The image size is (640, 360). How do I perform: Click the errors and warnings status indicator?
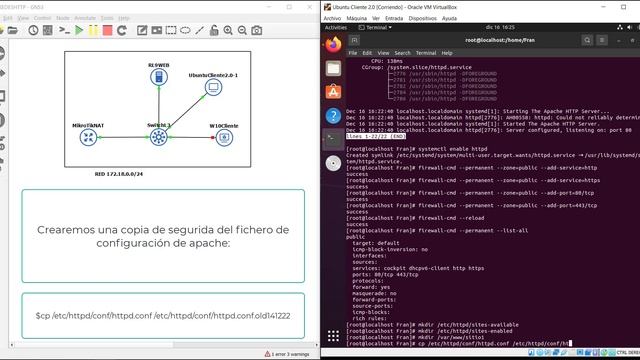tap(287, 354)
